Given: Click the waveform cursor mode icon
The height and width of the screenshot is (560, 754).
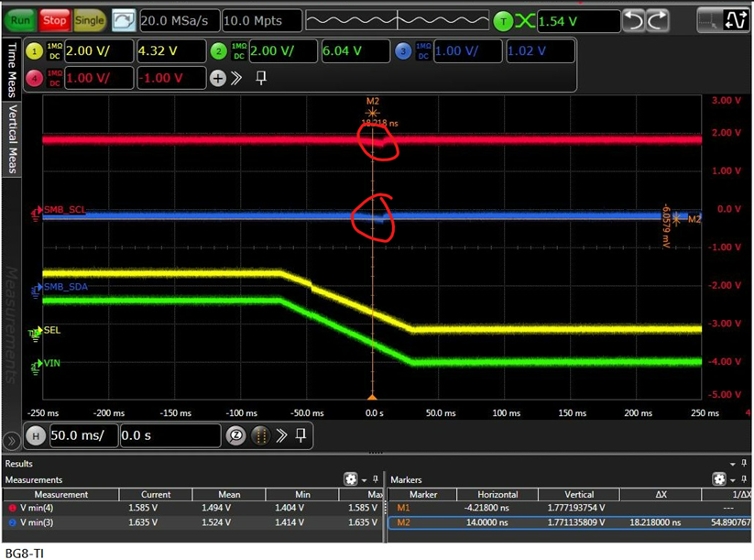Looking at the screenshot, I should tap(736, 21).
